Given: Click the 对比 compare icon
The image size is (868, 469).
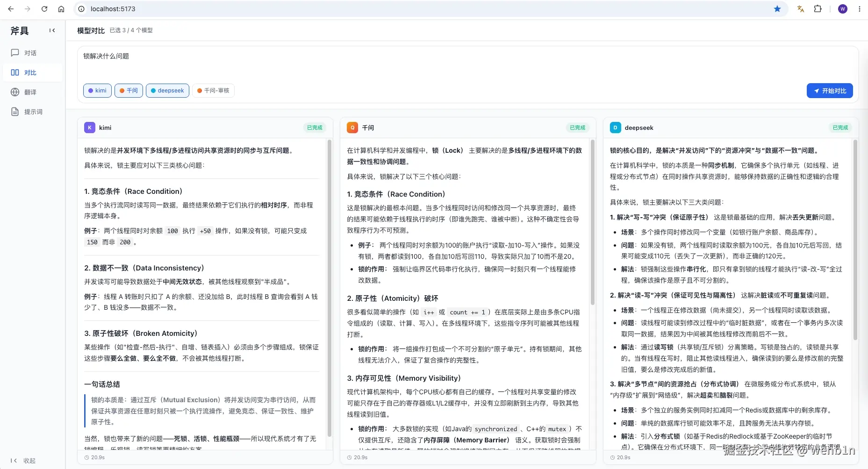Looking at the screenshot, I should tap(15, 72).
